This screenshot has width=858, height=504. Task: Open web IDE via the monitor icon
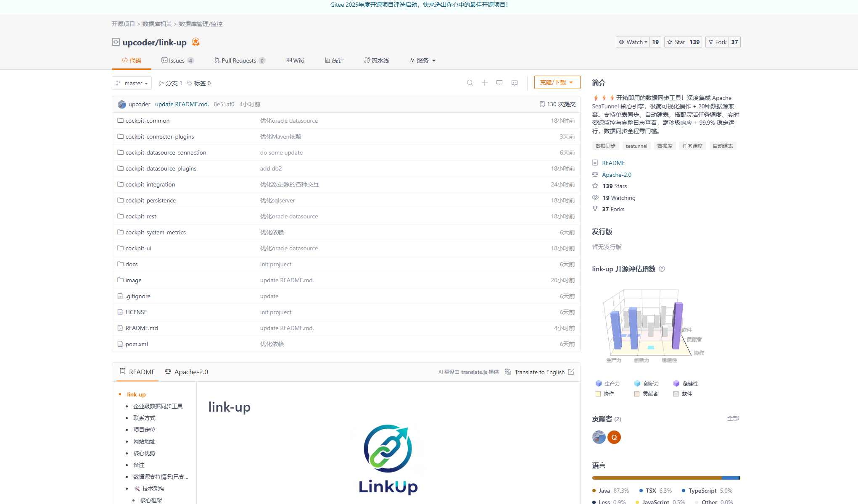tap(499, 83)
